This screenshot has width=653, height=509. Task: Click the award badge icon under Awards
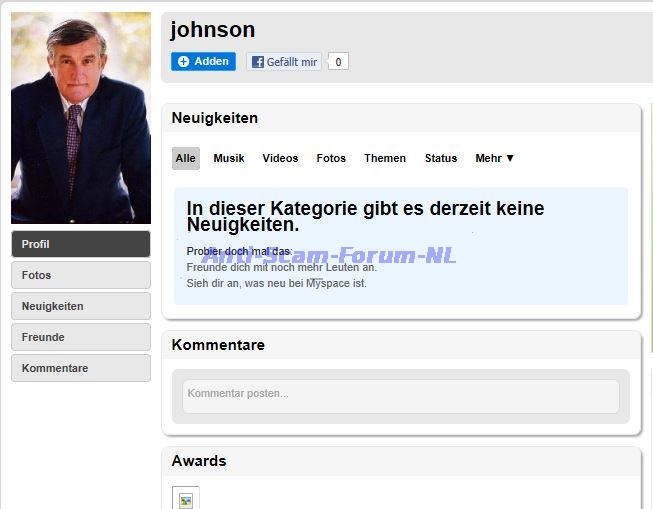click(186, 500)
